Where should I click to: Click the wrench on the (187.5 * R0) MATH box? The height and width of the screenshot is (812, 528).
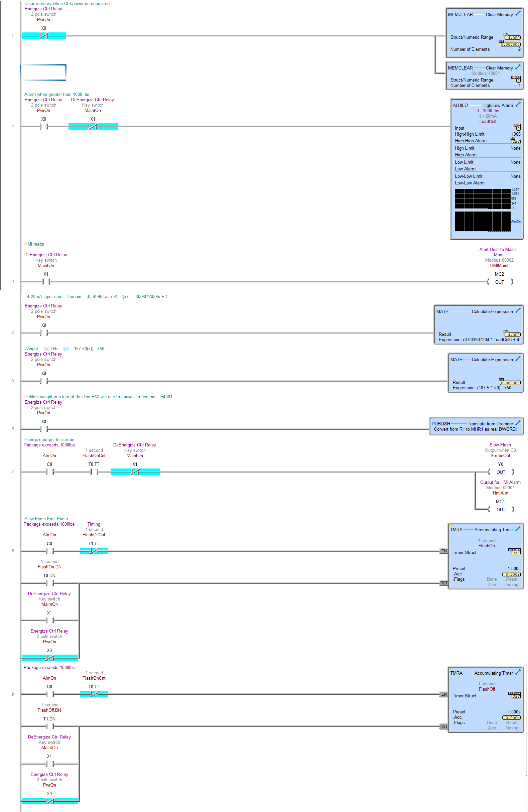[x=518, y=359]
